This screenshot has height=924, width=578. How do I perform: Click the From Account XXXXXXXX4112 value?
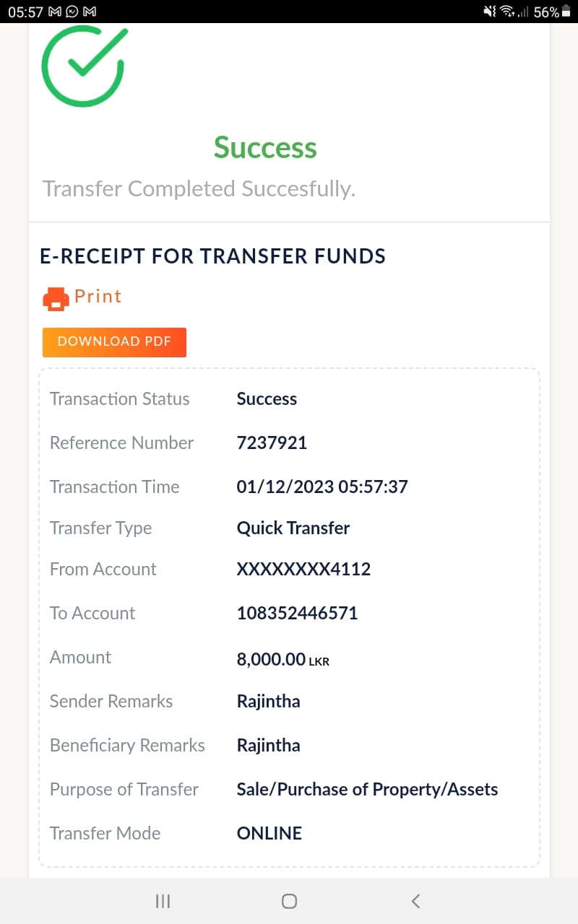(303, 570)
